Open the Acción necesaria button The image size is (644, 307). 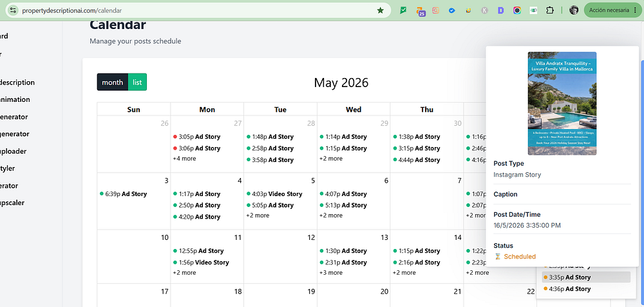click(612, 10)
